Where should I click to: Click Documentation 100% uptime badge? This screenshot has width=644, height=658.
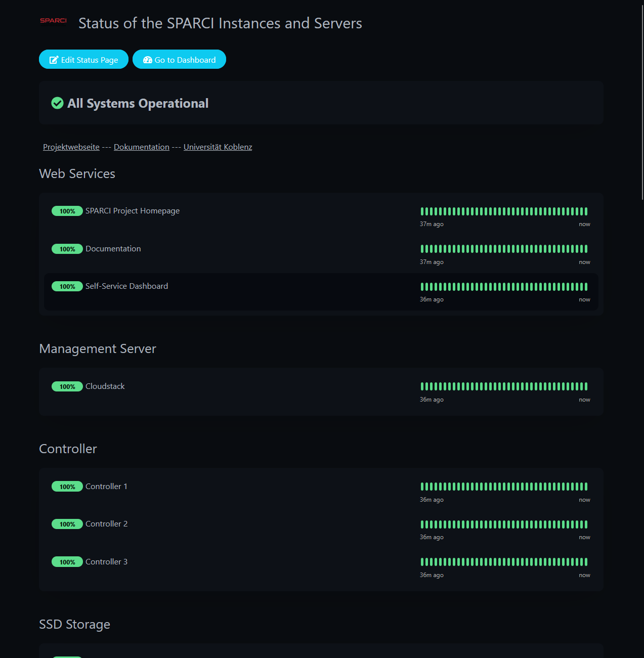[67, 249]
